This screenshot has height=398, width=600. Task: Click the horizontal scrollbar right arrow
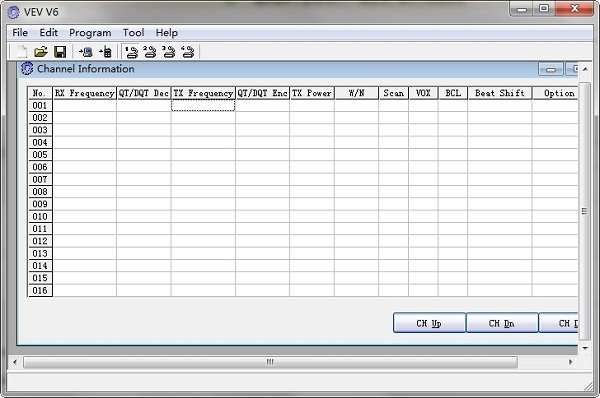click(571, 362)
